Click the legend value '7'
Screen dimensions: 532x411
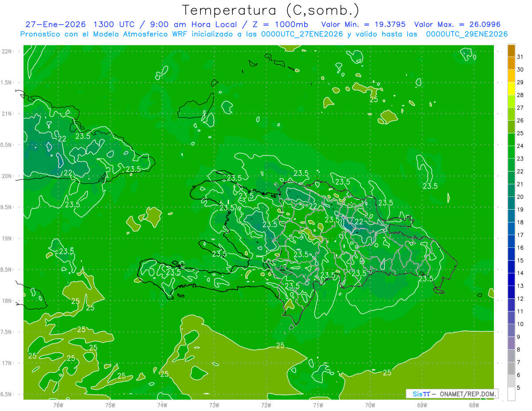[x=519, y=362]
